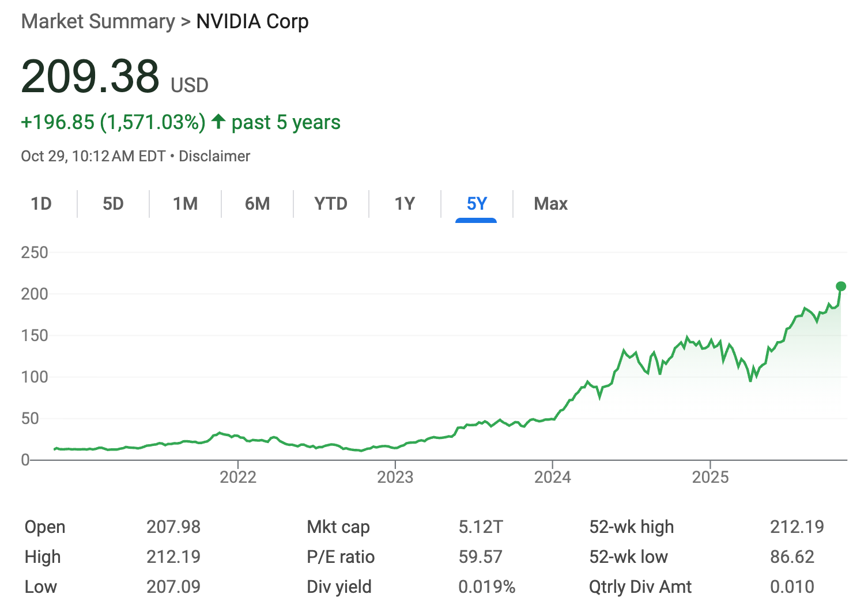Open the 1M performance view

tap(185, 203)
